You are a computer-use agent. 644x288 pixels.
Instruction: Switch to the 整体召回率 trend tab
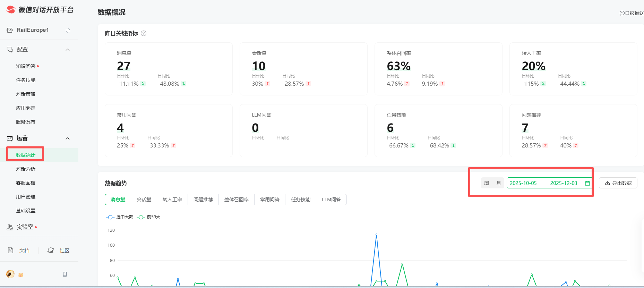tap(237, 200)
